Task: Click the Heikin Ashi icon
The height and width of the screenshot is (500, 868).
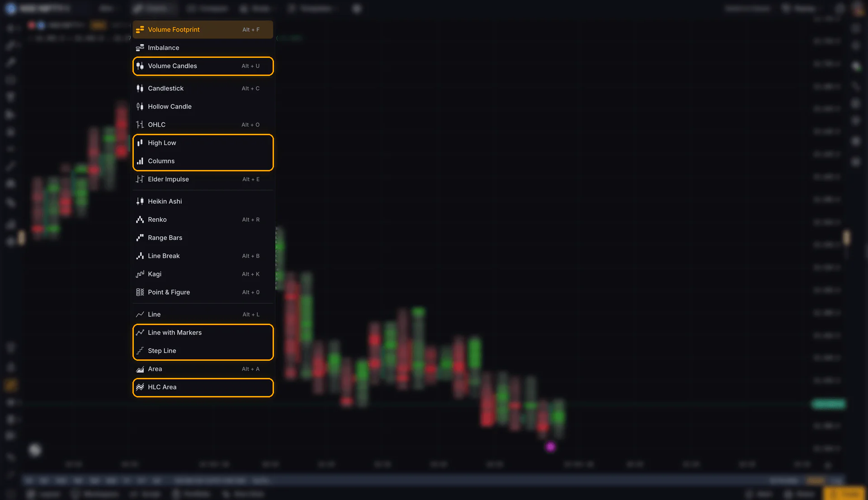Action: coord(140,201)
